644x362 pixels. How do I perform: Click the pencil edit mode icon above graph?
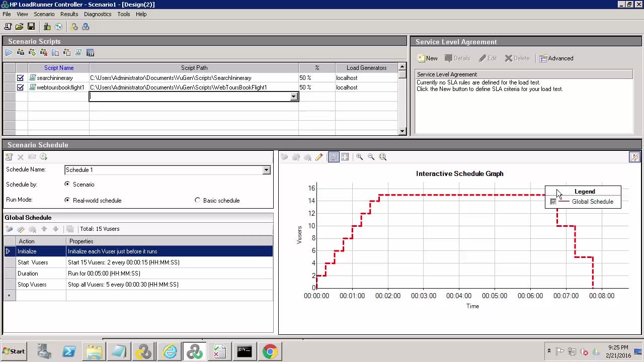click(319, 157)
